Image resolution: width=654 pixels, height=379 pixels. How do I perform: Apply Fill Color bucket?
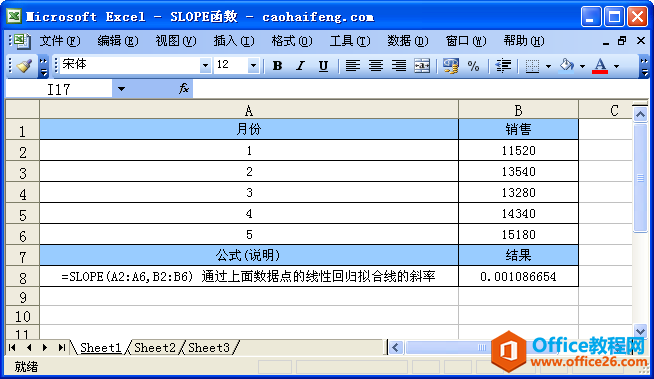pyautogui.click(x=566, y=65)
